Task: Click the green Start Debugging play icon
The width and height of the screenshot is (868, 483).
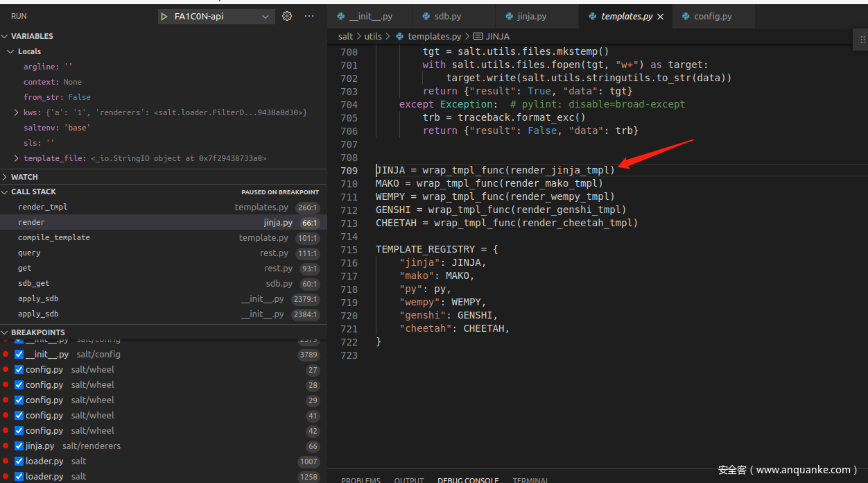Action: [x=164, y=16]
